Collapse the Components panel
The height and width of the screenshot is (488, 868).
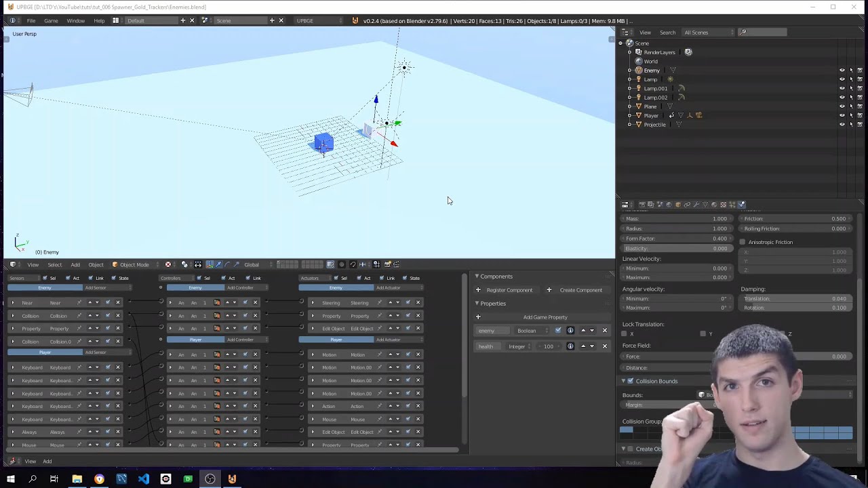click(x=477, y=277)
